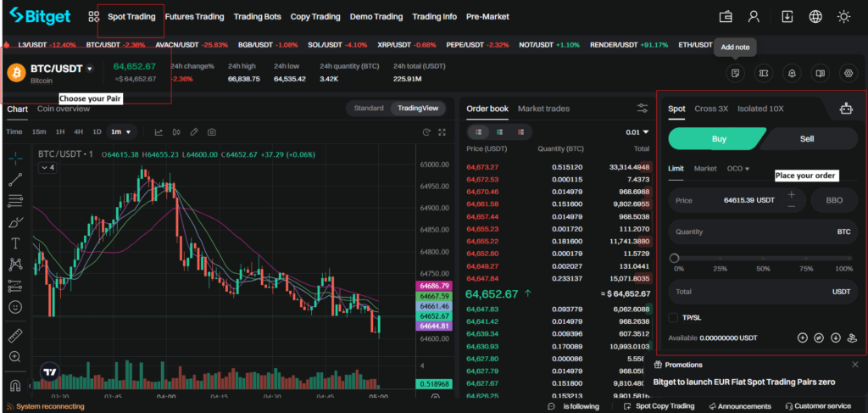Open the emoji sticker tool
868x413 pixels.
coord(15,307)
